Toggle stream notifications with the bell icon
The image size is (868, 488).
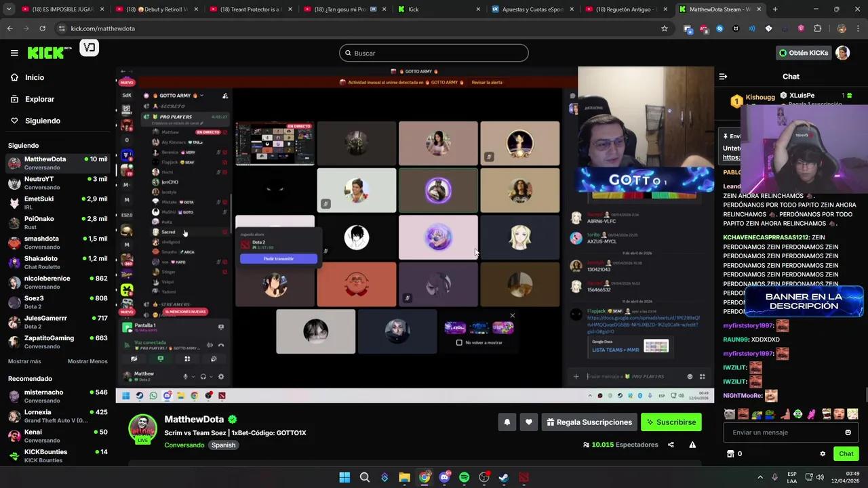[507, 422]
